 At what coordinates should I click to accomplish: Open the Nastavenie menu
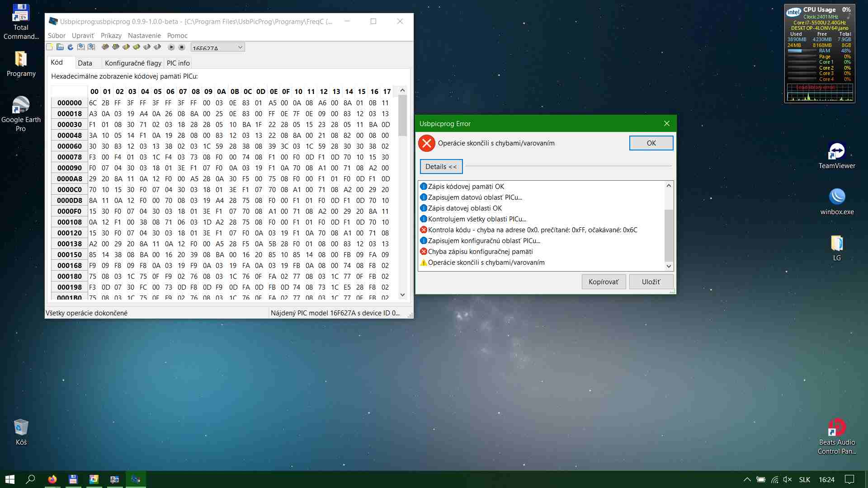[144, 36]
